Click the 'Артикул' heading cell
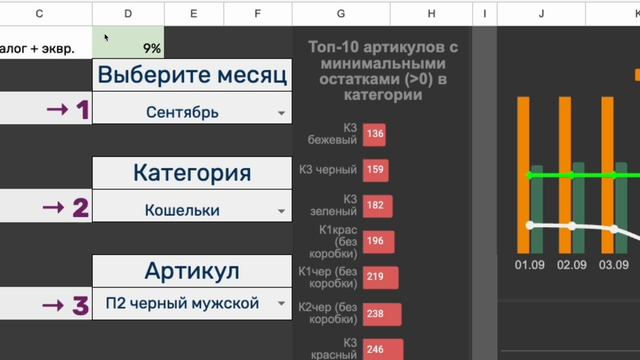Viewport: 640px width, 360px height. (x=192, y=271)
